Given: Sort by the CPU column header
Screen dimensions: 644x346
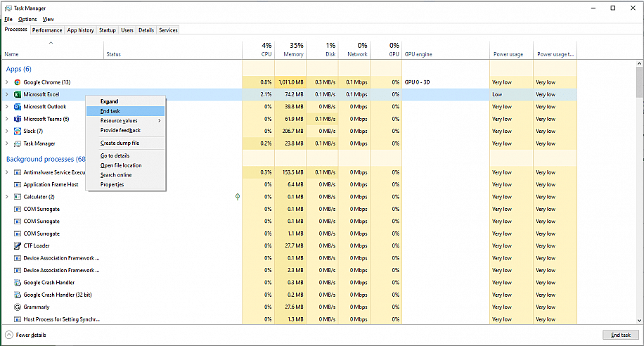Looking at the screenshot, I should [x=258, y=50].
